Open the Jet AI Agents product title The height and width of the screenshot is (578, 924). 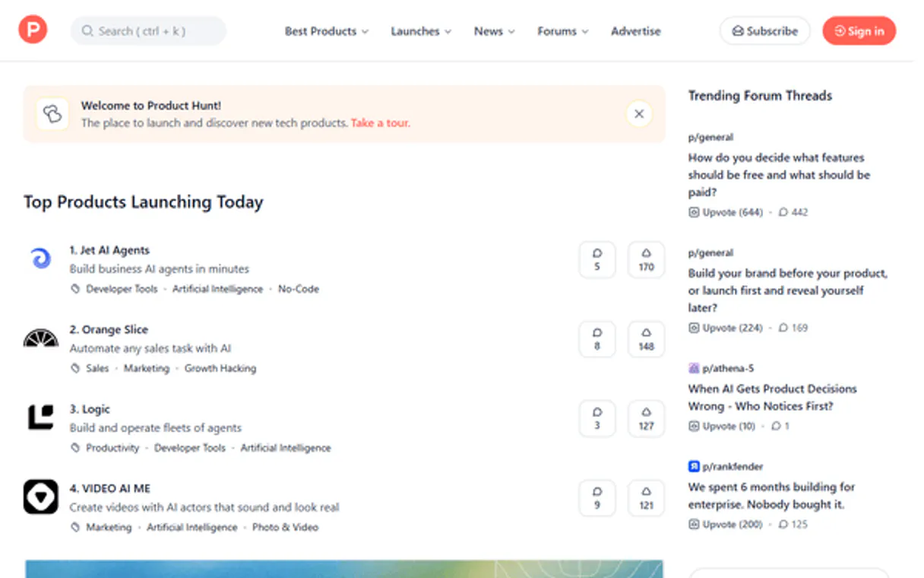tap(109, 250)
